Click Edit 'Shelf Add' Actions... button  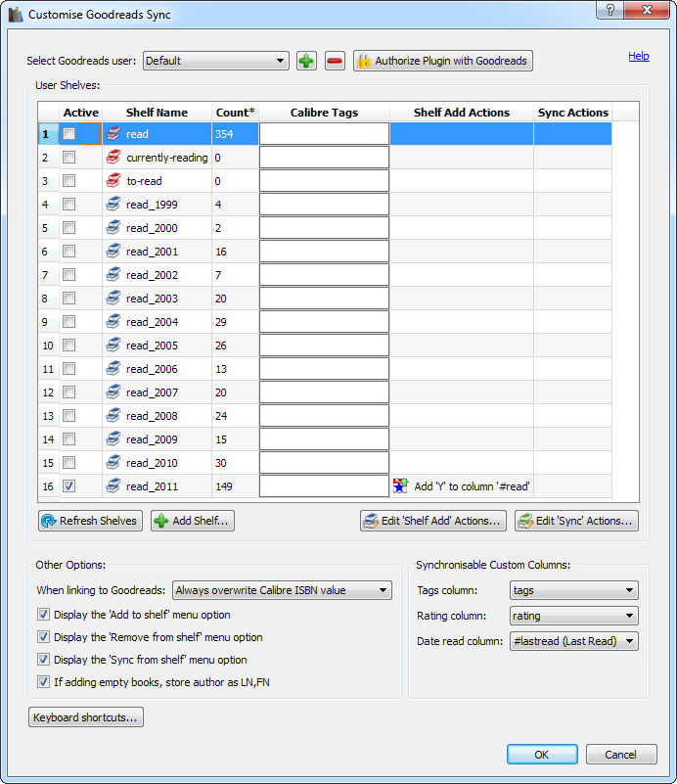[x=433, y=521]
